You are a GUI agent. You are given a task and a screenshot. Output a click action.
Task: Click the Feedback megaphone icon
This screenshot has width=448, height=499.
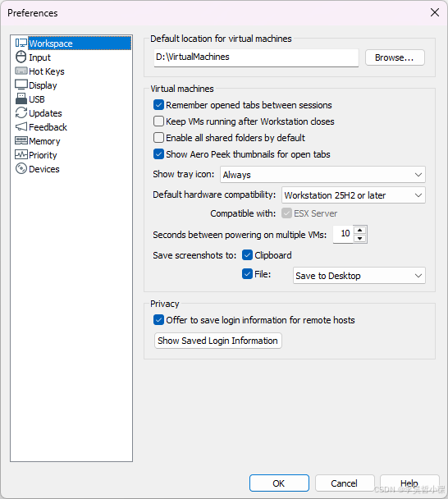coord(21,126)
